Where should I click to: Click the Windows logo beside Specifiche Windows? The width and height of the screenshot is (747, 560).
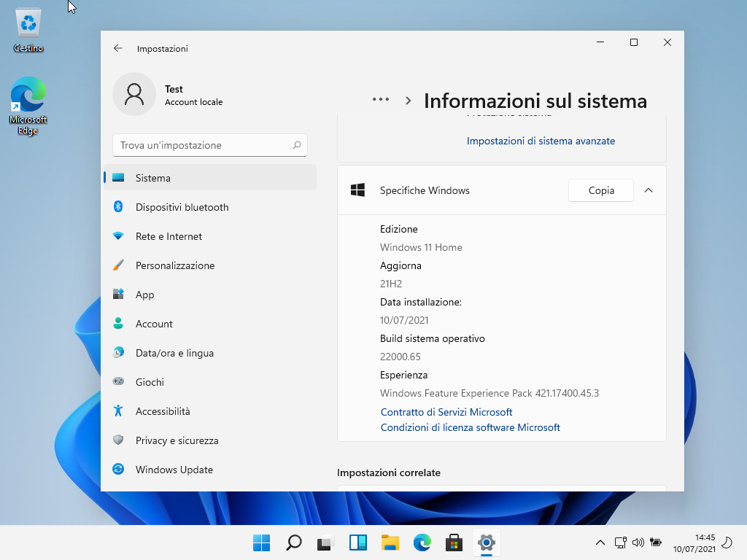(x=357, y=190)
